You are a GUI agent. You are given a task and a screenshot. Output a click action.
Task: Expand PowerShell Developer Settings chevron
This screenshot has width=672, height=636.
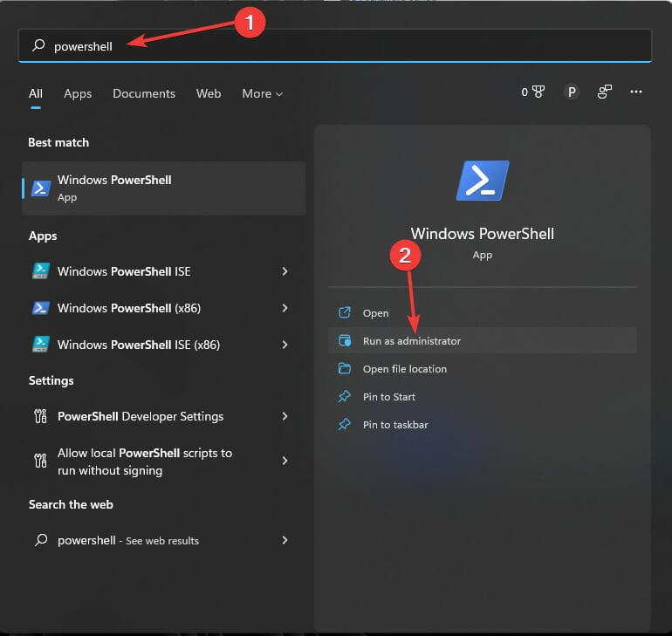coord(285,416)
